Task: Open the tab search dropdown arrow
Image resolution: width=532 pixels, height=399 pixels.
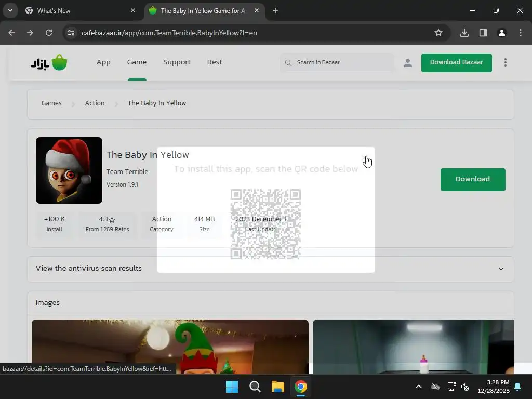Action: [10, 10]
